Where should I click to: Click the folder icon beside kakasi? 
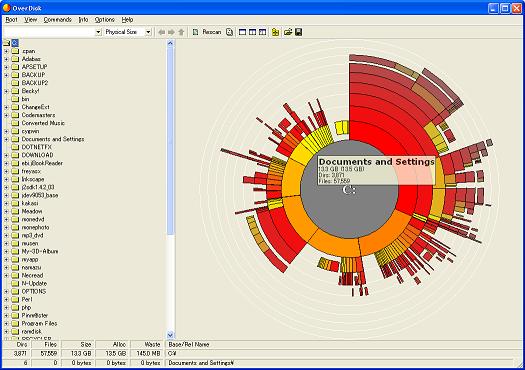pos(15,203)
